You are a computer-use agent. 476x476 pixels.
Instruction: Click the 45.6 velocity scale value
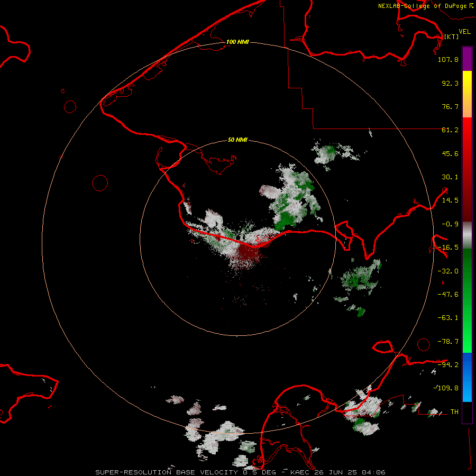coord(450,153)
